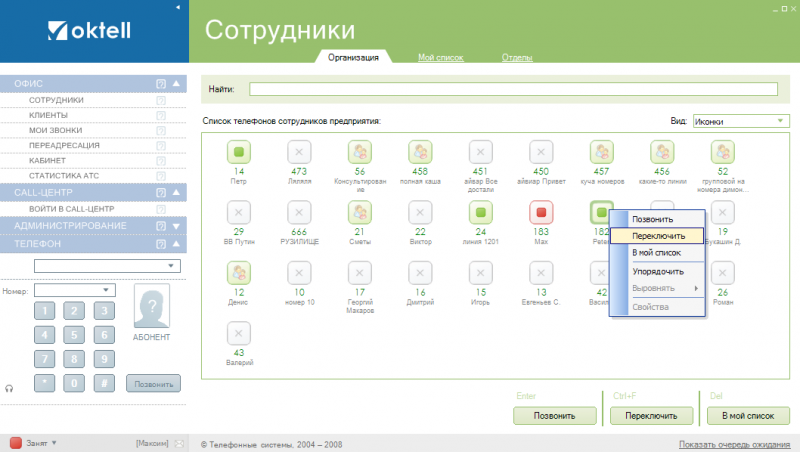This screenshot has height=452, width=800.
Task: Expand the АДМИНИСТРИРОВАНИЕ section
Action: pos(176,226)
